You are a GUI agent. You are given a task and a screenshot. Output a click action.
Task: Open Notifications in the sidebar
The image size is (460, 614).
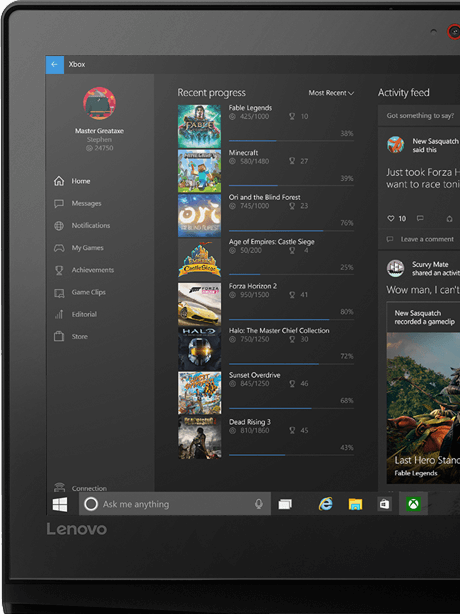tap(82, 226)
